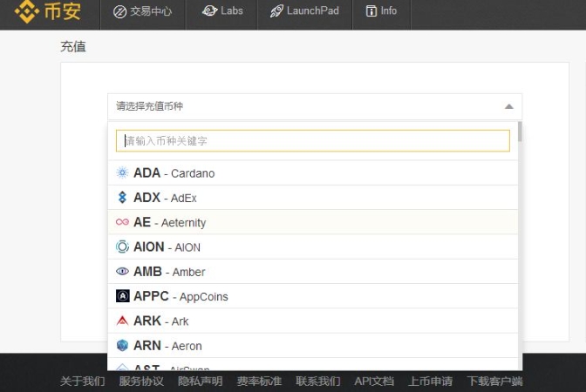Viewport: 586px width, 392px height.
Task: Open the 隐私声明 footer link
Action: coord(201,382)
